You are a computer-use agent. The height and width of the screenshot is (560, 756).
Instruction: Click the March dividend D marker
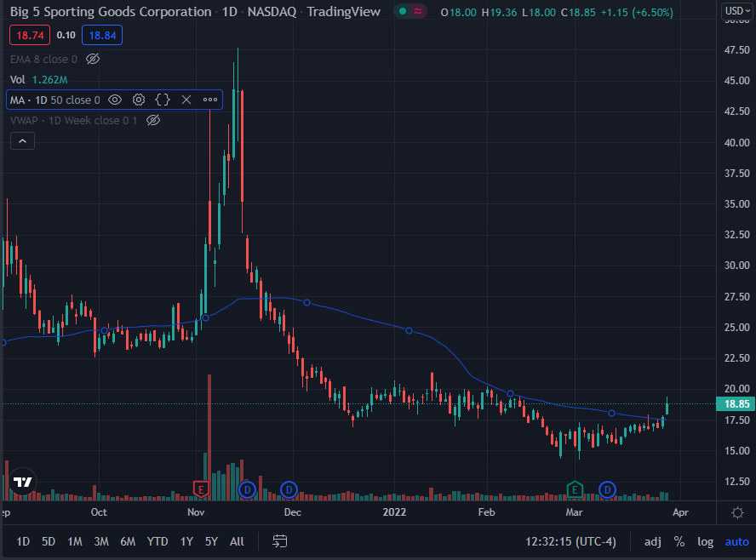(x=608, y=490)
